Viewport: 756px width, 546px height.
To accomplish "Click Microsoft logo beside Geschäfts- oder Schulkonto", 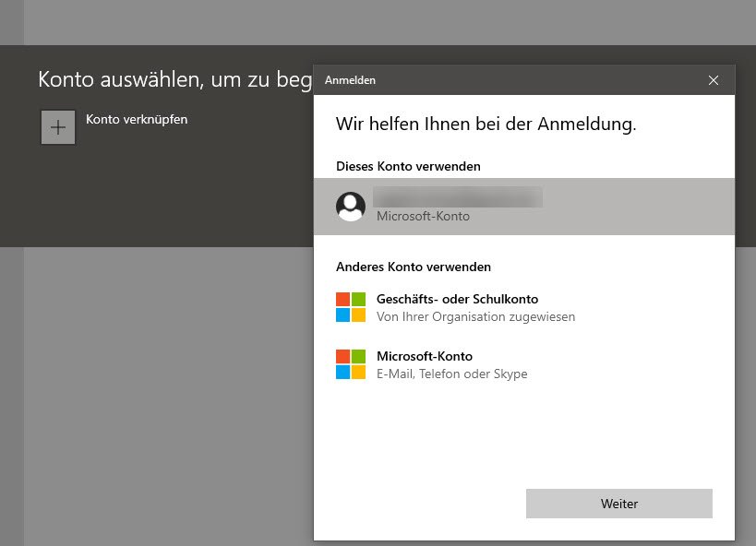I will [351, 307].
